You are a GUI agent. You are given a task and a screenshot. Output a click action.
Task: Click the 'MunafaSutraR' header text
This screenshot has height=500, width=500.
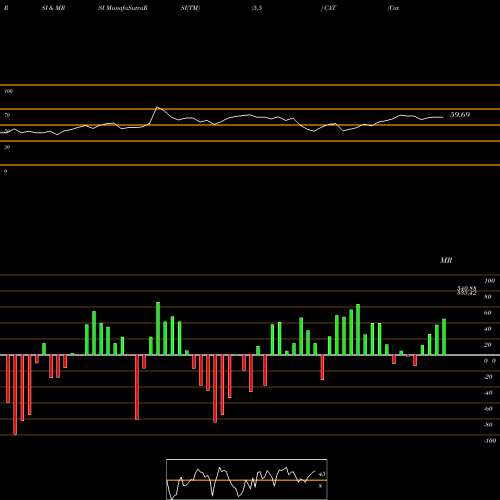click(x=127, y=8)
